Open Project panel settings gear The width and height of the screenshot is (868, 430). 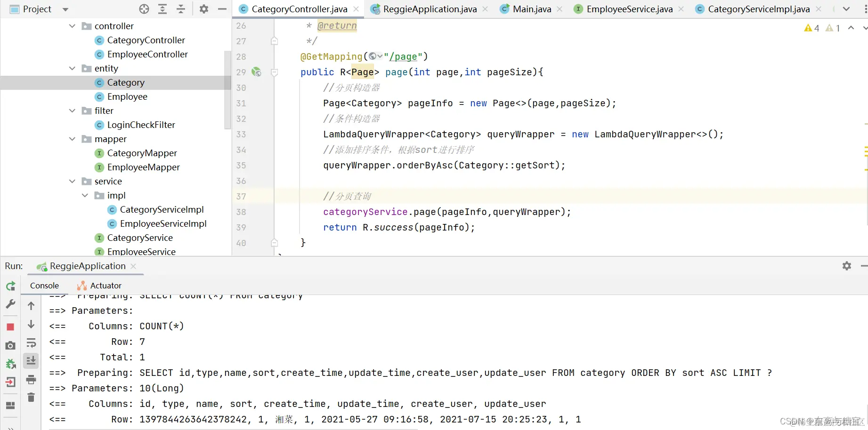click(204, 9)
